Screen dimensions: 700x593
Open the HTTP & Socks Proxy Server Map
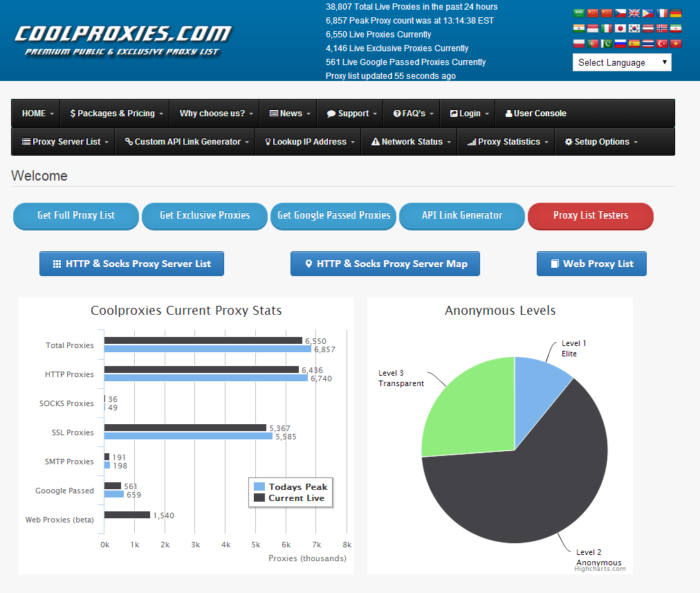[385, 264]
